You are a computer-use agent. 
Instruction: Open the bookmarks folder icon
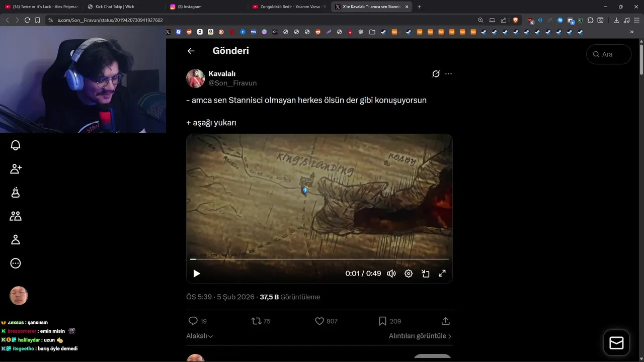(372, 32)
